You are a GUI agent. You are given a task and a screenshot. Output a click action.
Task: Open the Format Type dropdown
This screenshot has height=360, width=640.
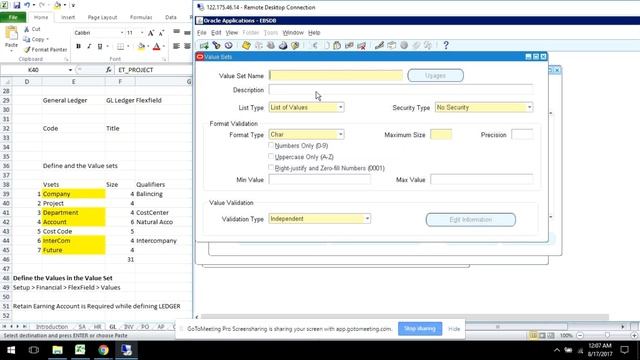[340, 135]
